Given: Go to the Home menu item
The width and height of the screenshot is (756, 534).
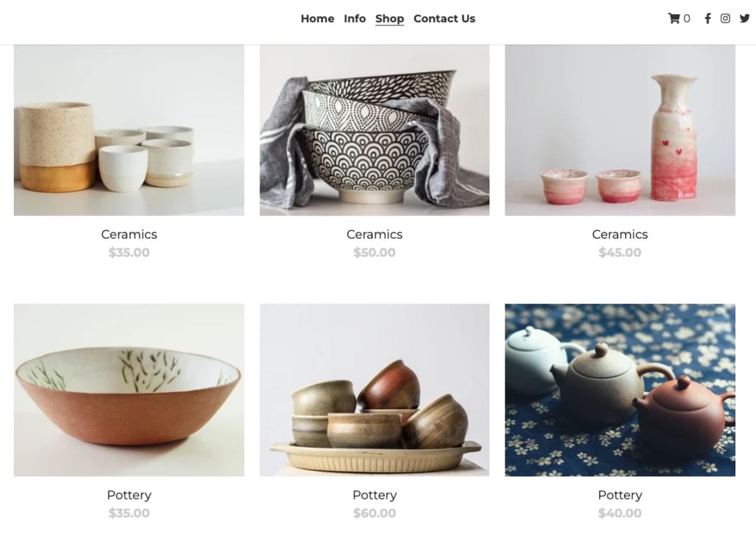Looking at the screenshot, I should click(318, 18).
